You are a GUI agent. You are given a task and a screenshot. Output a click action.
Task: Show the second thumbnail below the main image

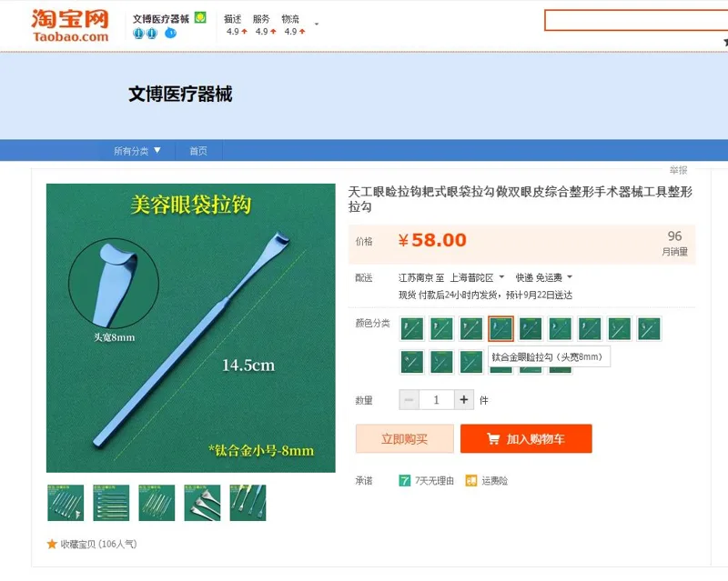coord(111,503)
